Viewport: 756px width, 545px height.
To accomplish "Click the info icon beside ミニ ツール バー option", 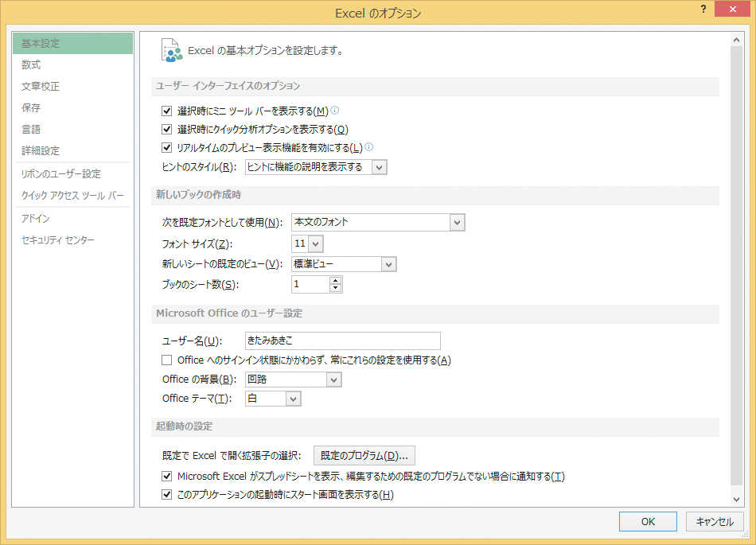I will coord(334,111).
